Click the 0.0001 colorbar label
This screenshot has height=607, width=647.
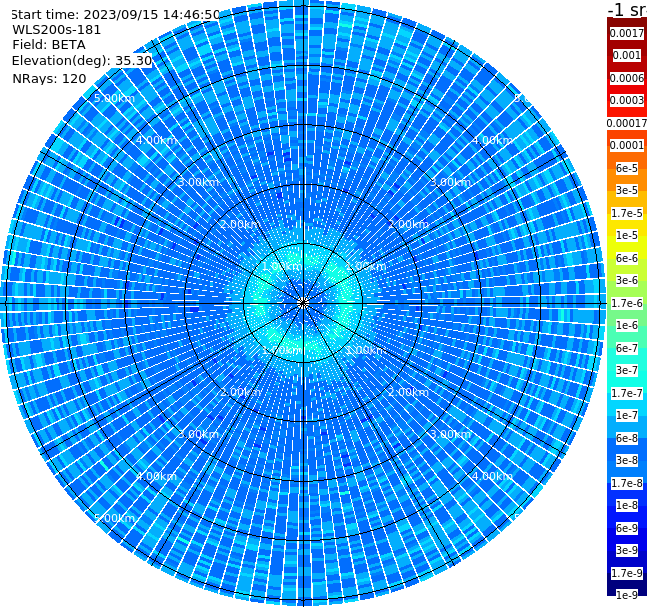[627, 145]
